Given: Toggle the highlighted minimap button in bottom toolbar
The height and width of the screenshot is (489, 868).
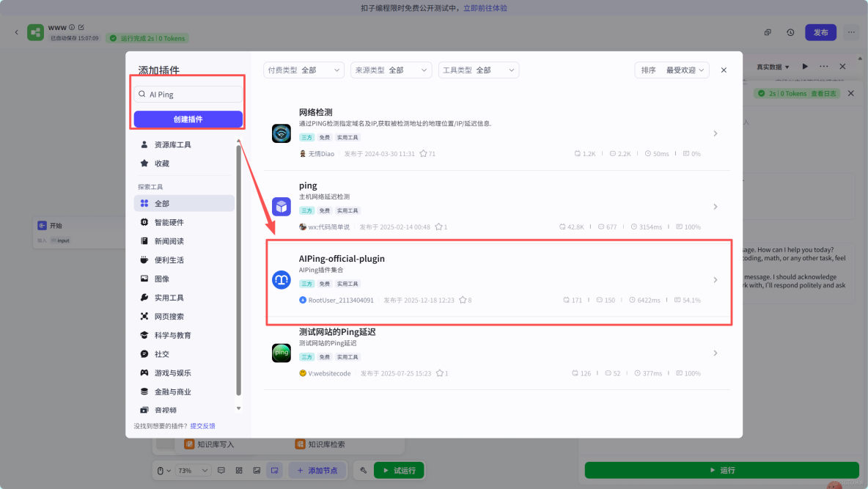Looking at the screenshot, I should [273, 470].
